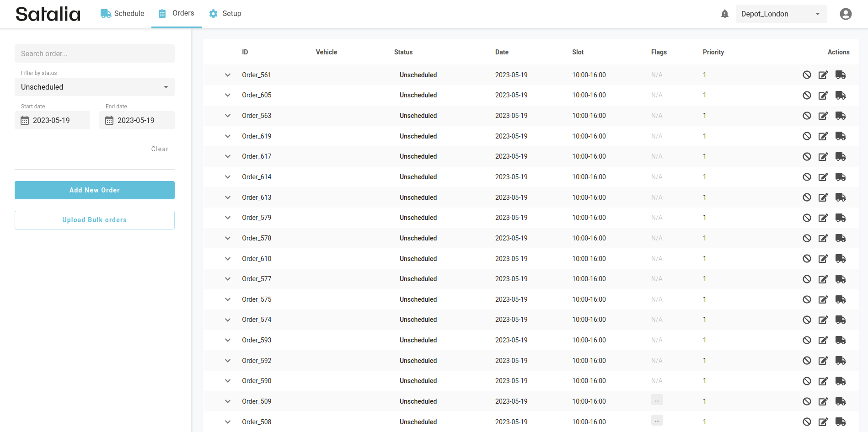Viewport: 868px width, 432px height.
Task: Open the Depot_London depot selector
Action: coord(781,14)
